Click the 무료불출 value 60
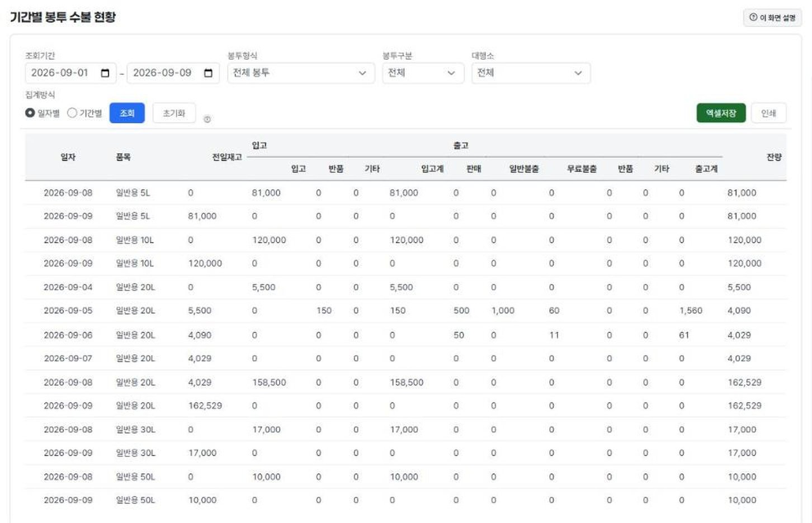The height and width of the screenshot is (523, 812). (x=554, y=311)
